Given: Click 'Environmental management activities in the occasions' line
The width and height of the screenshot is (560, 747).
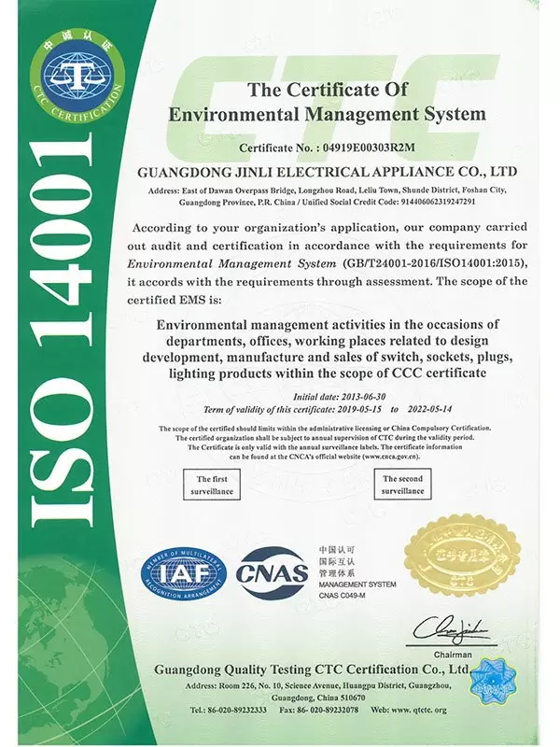Looking at the screenshot, I should tap(328, 324).
